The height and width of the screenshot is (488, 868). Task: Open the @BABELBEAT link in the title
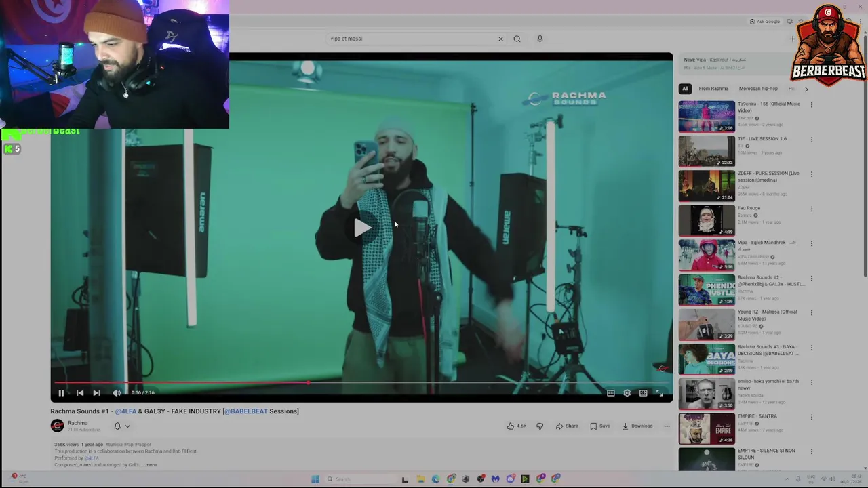245,411
